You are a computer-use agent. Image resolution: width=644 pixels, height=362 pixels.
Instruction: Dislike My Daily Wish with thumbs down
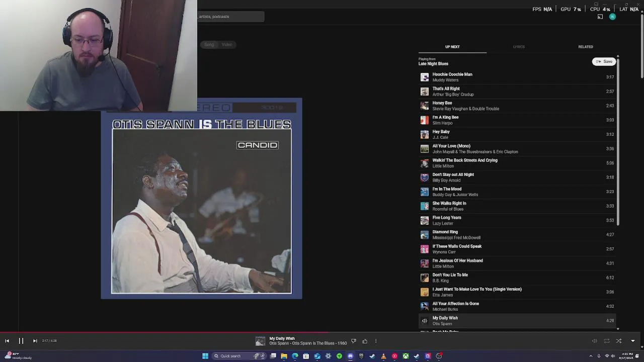354,341
